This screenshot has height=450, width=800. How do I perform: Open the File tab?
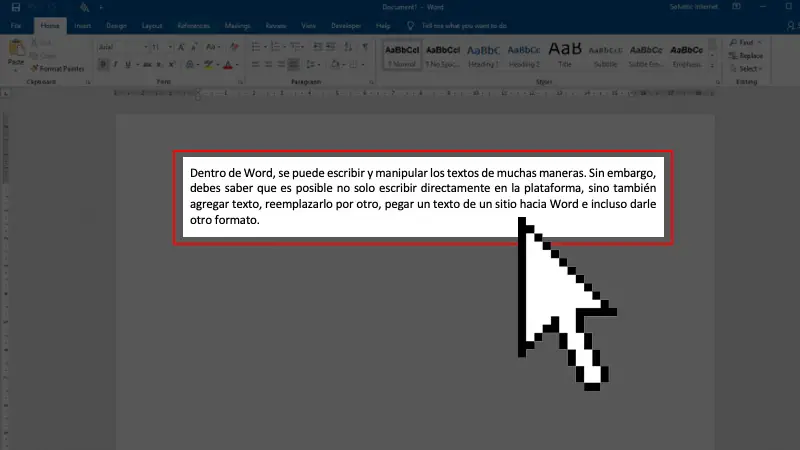pos(16,26)
